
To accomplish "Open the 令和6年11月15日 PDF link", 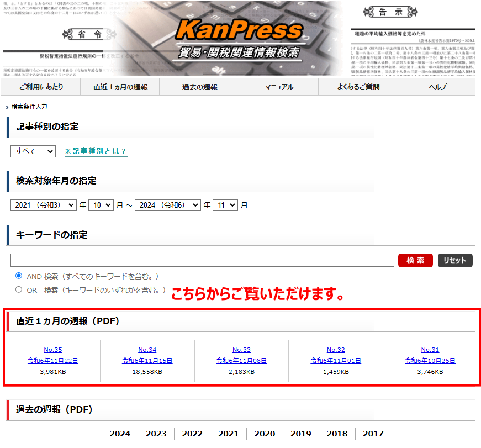I will tap(147, 361).
